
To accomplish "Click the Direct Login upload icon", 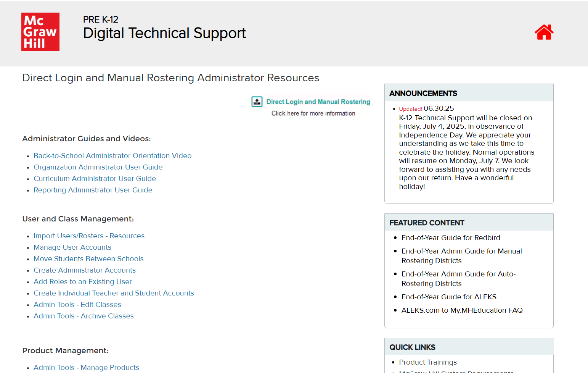I will (x=257, y=102).
